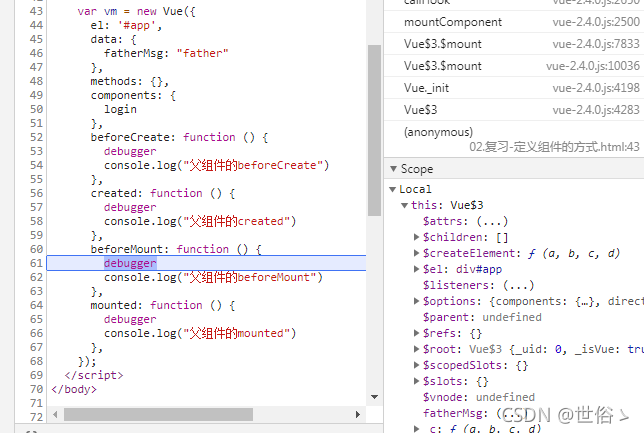
Task: Select the $parent: undefined property
Action: tap(482, 317)
